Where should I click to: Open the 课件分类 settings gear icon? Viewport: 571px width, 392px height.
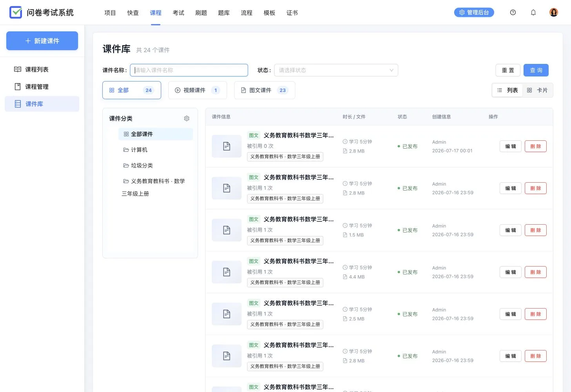pyautogui.click(x=187, y=118)
